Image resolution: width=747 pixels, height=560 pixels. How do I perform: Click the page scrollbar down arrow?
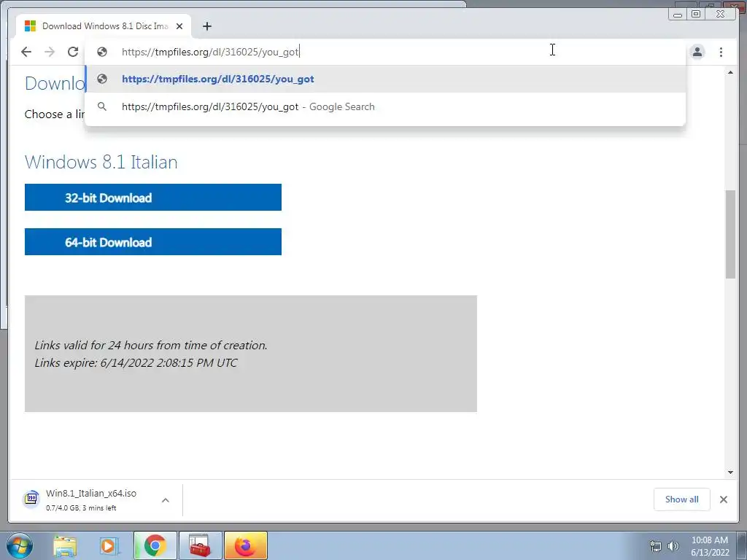pos(730,472)
